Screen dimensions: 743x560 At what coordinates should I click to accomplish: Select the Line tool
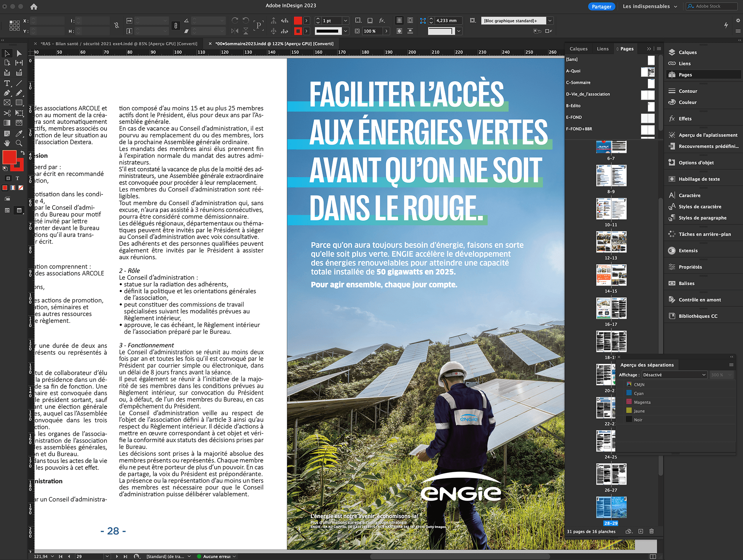[19, 83]
